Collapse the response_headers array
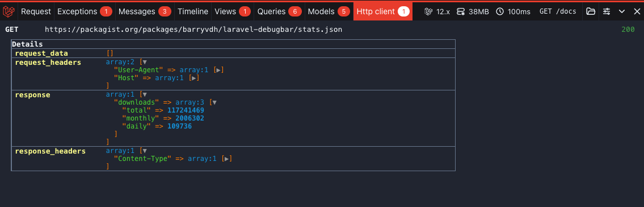This screenshot has height=207, width=644. click(145, 151)
